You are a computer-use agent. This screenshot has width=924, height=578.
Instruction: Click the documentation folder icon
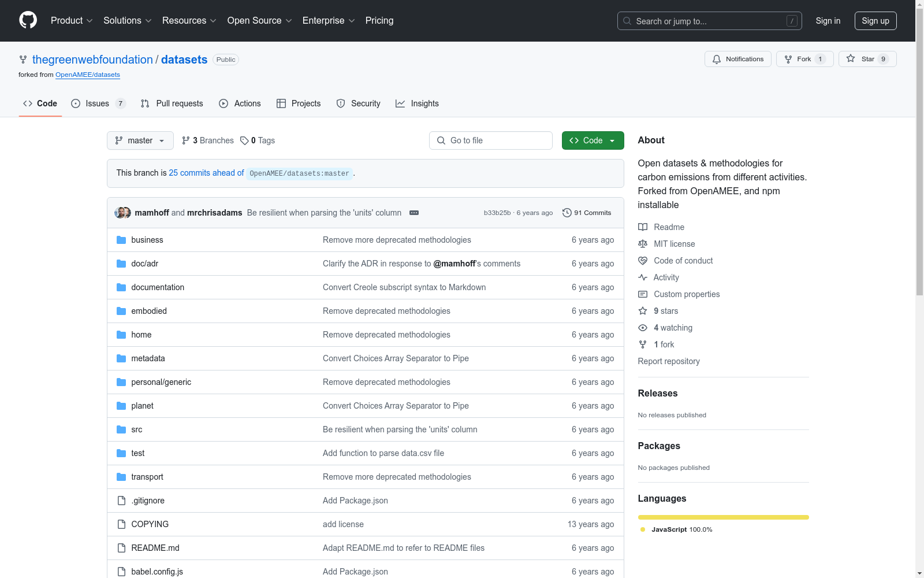click(x=121, y=287)
